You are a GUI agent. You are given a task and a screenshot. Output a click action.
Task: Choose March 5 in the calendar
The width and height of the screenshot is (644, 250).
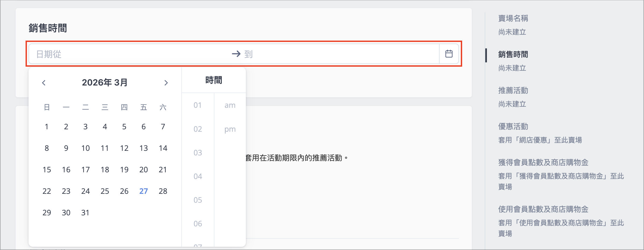click(124, 127)
